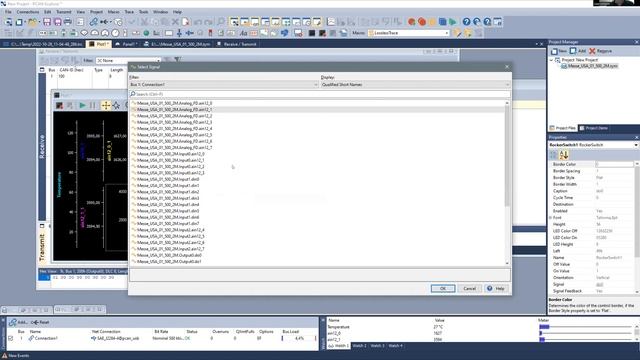This screenshot has width=640, height=360.
Task: Click the edit macro pencil icon
Action: (x=457, y=33)
